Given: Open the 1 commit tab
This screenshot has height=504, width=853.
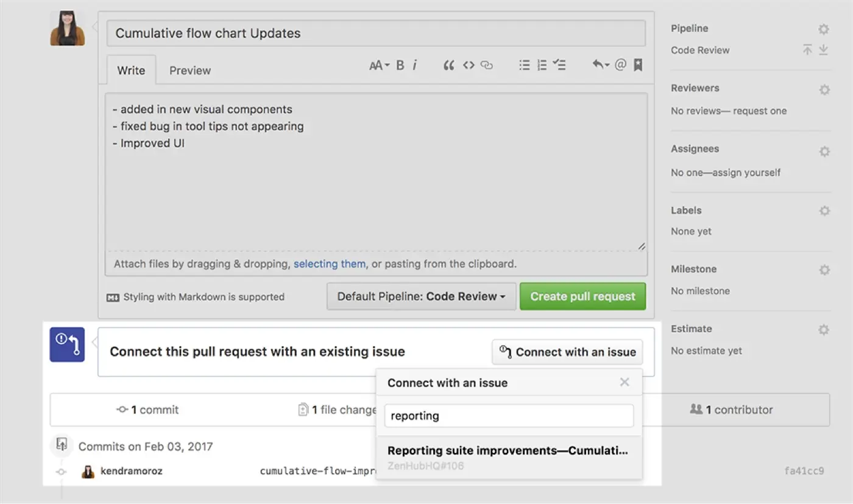Looking at the screenshot, I should click(147, 410).
